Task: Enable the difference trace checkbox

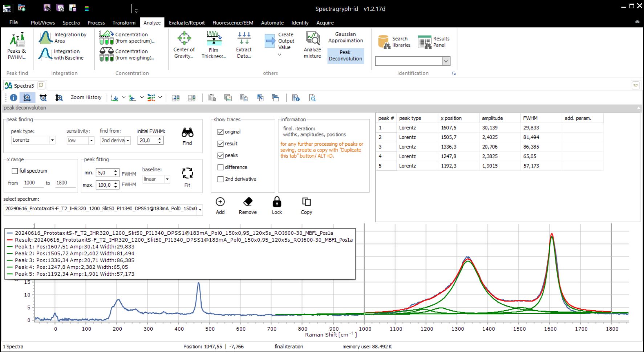Action: click(220, 167)
